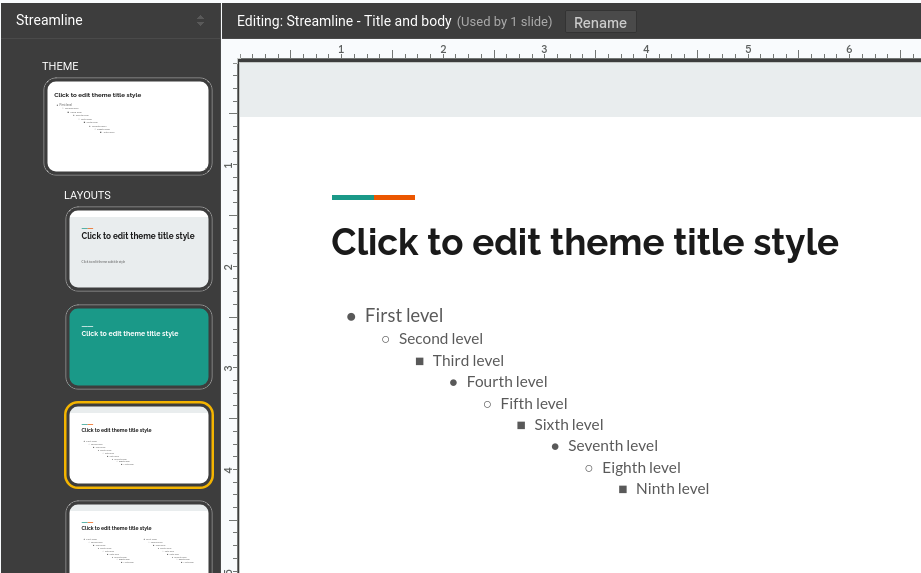
Task: Select the highlighted Title and body layout
Action: 139,444
